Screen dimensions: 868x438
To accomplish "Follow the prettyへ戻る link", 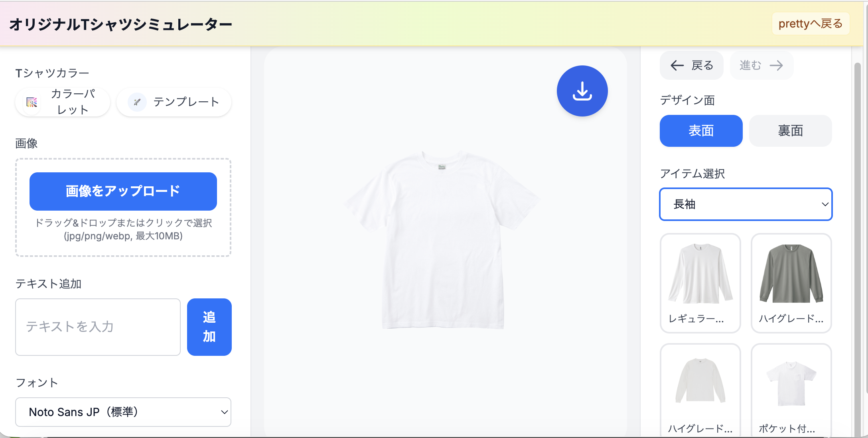I will coord(810,24).
